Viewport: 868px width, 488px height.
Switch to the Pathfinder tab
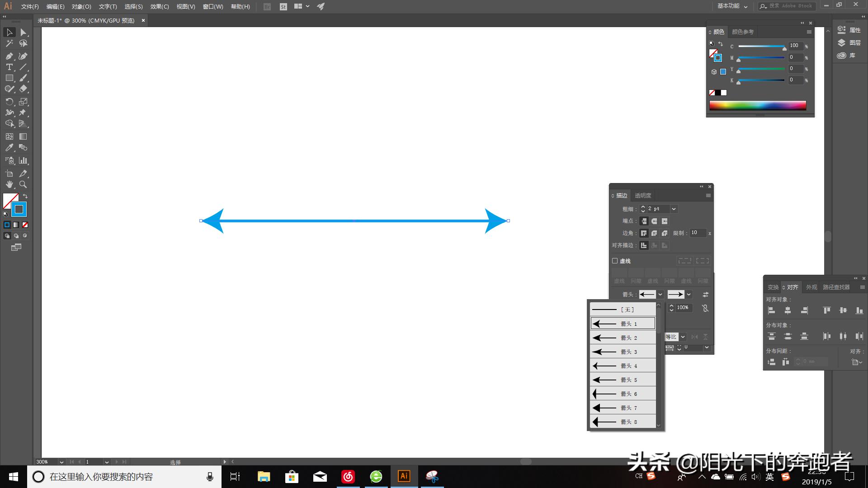836,287
